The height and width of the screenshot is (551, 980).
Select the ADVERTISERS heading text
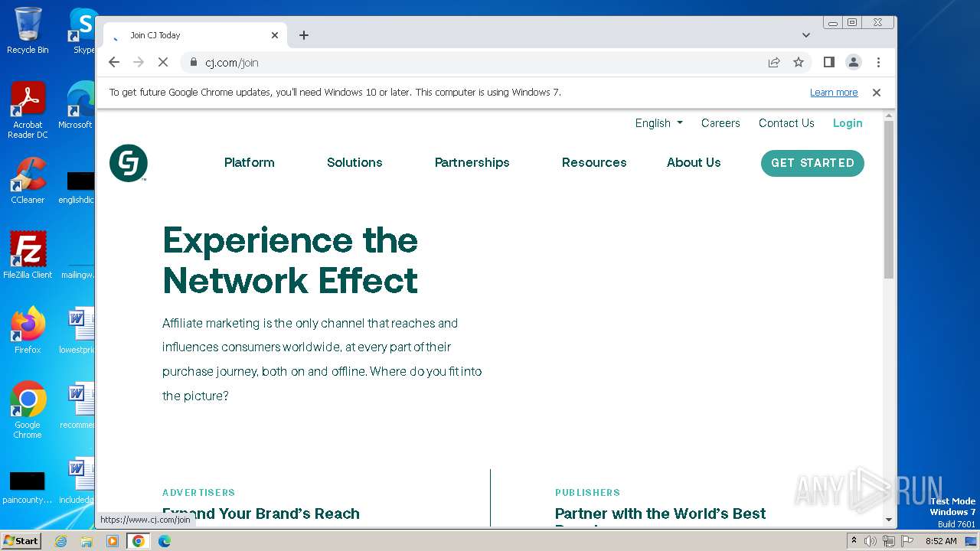199,493
